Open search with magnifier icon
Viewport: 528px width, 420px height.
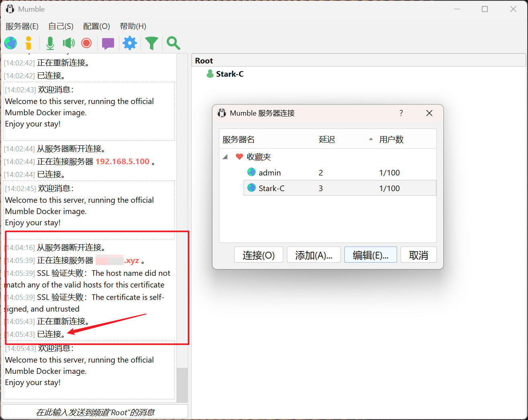[173, 43]
